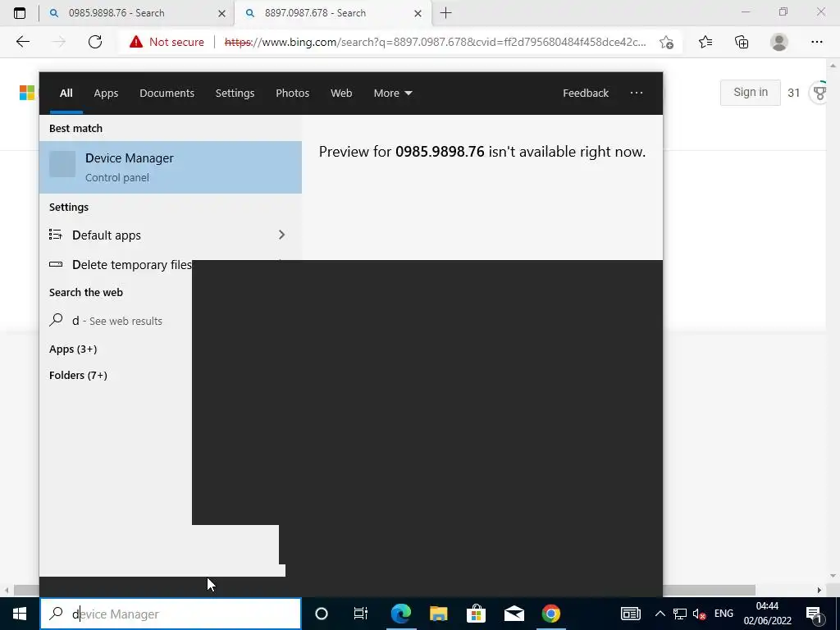Close the 0985.9898.76 Search tab
The width and height of the screenshot is (840, 630).
[221, 13]
